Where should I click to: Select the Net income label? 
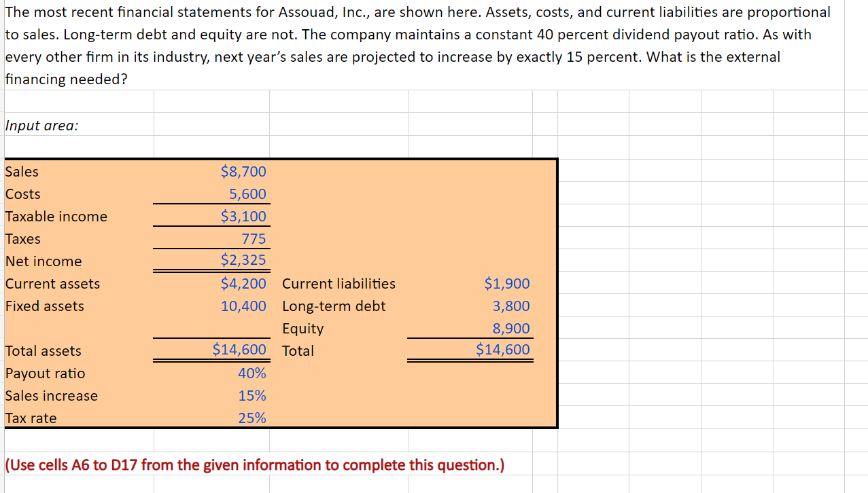click(x=44, y=261)
